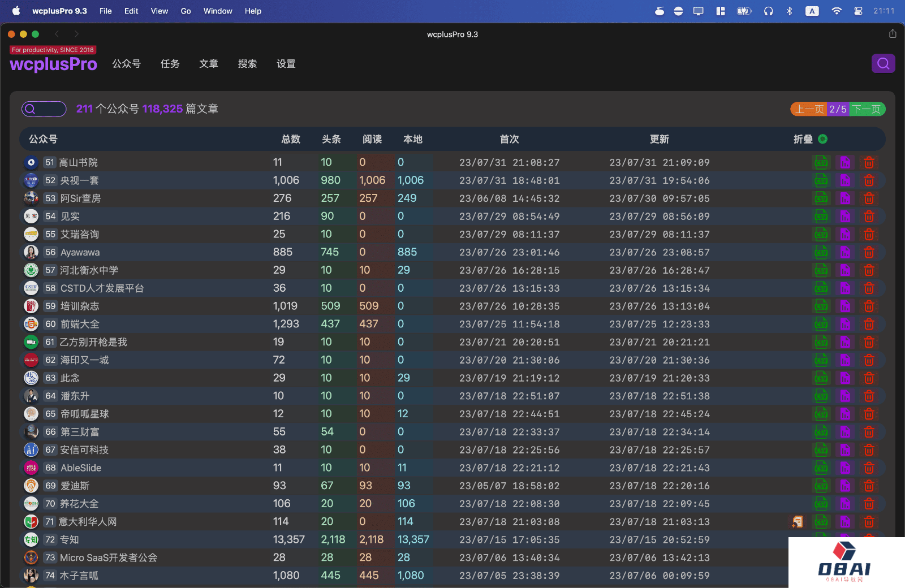
Task: Open the 文章 tab
Action: (209, 64)
